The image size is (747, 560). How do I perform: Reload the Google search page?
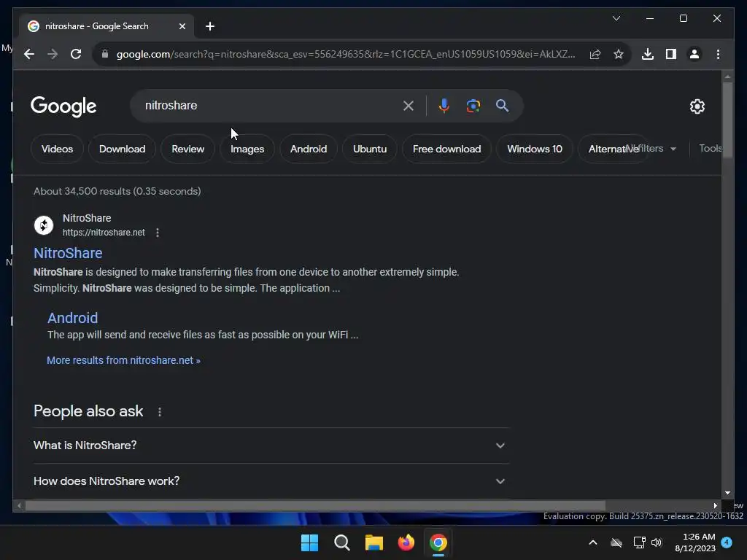coord(76,54)
